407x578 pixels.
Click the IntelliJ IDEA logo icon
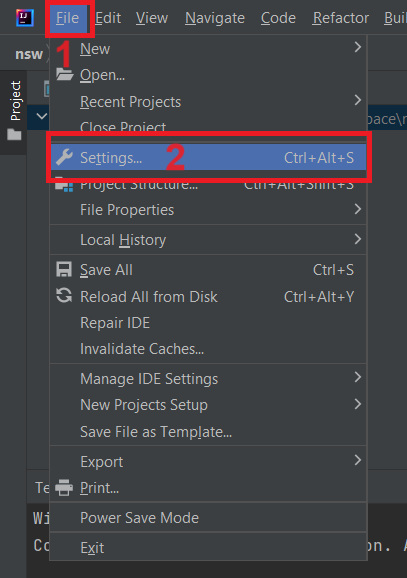[25, 18]
